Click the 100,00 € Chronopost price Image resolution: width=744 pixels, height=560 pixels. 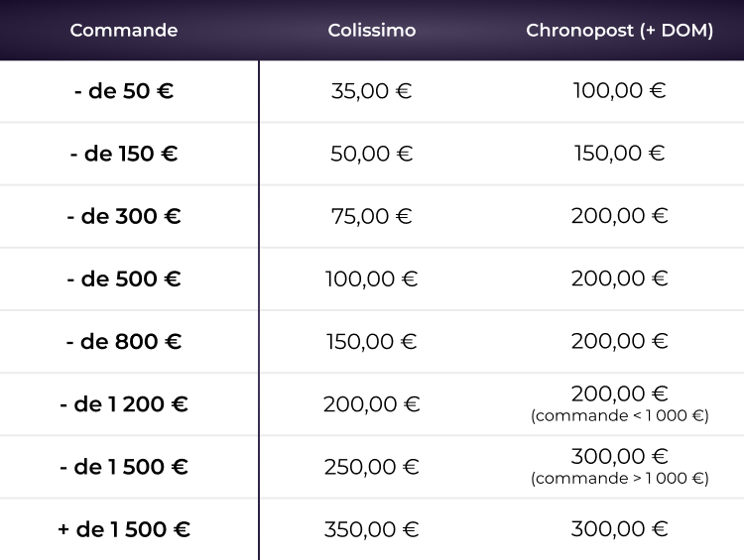click(619, 91)
